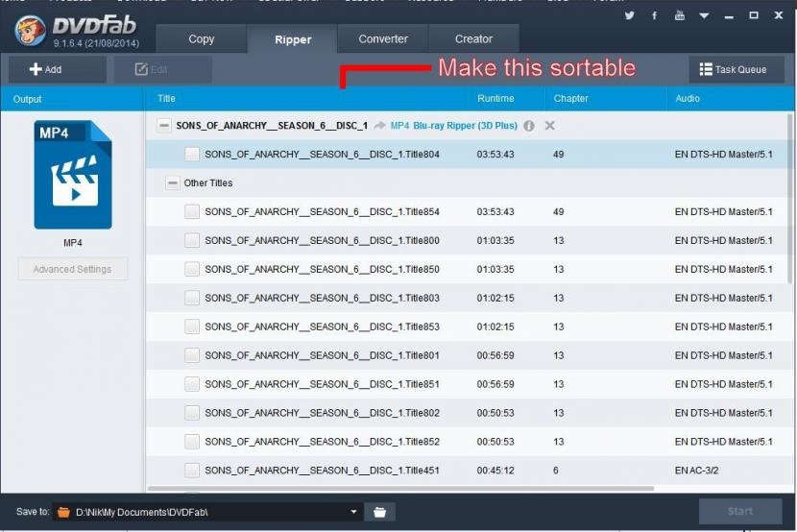Browse for output folder button
Viewport: 797px width, 532px height.
coord(379,512)
